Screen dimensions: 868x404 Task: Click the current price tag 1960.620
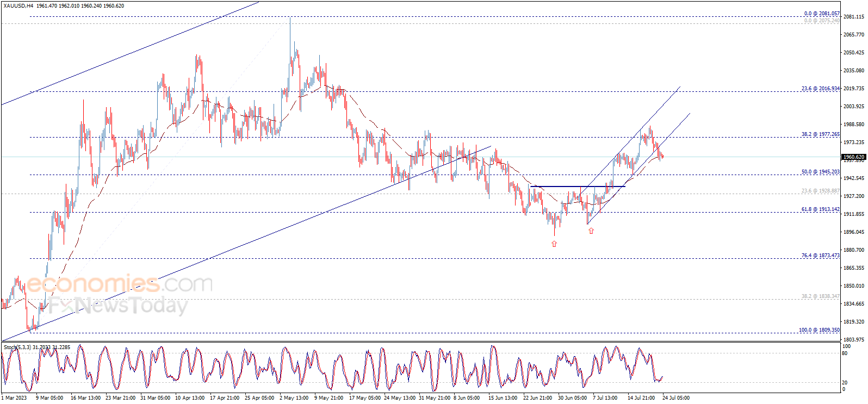coord(854,157)
